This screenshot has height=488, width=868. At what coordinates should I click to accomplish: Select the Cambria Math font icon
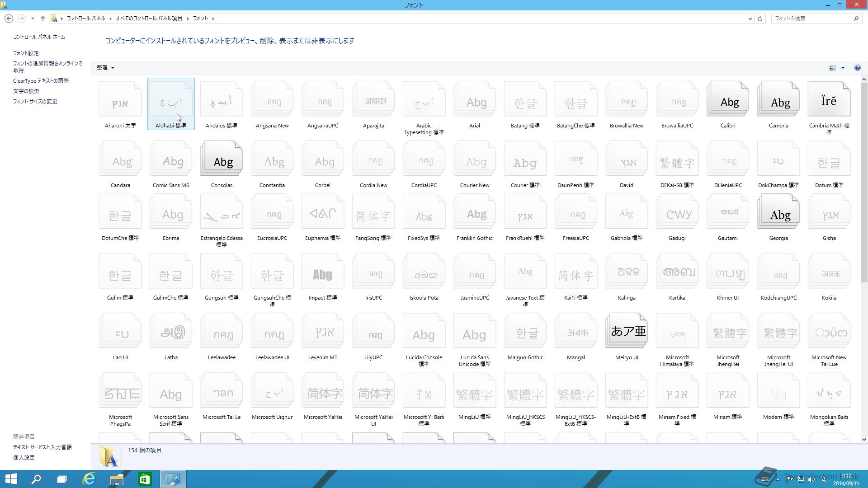point(829,100)
